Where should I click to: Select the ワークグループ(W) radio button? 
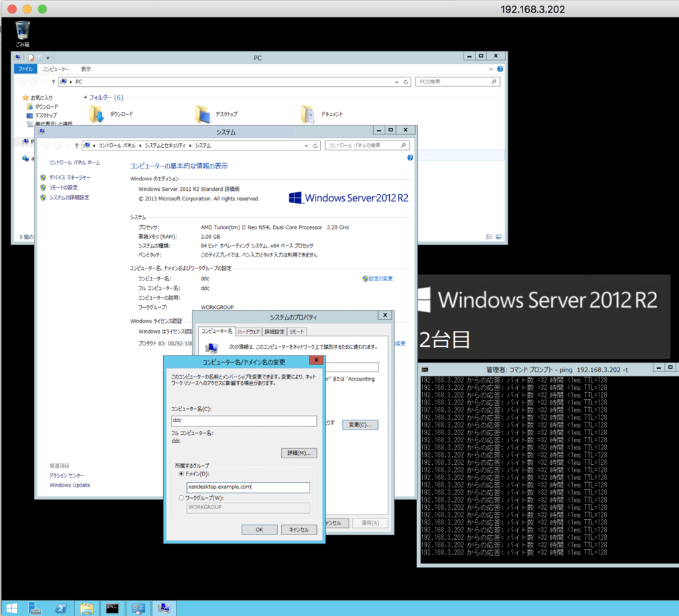[x=181, y=498]
